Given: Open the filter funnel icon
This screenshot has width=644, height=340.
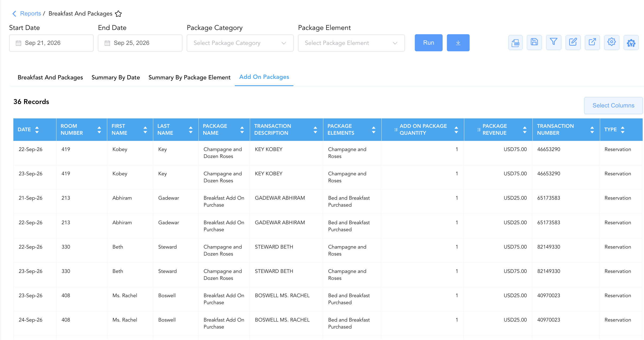Looking at the screenshot, I should point(554,42).
